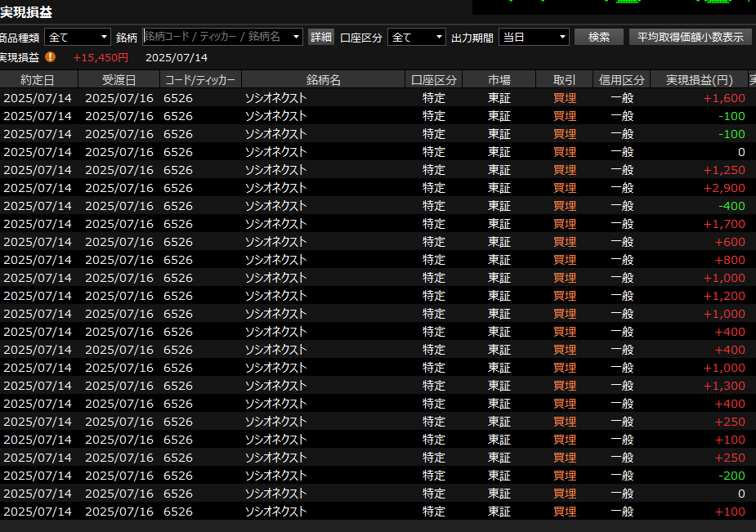The width and height of the screenshot is (756, 532).
Task: Click the orange warning icon beside 実現損益
Action: (50, 57)
